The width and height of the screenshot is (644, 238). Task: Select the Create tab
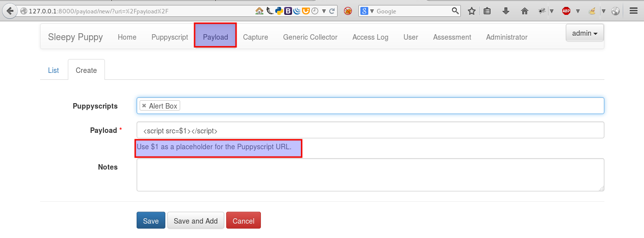(86, 70)
